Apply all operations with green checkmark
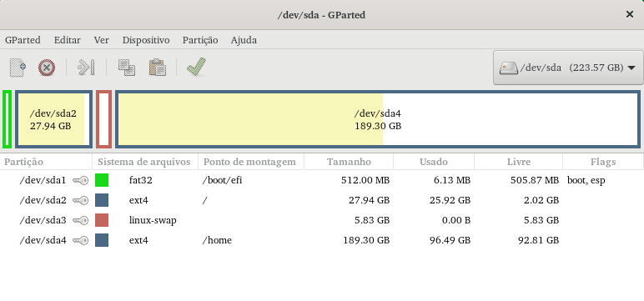 pos(196,67)
